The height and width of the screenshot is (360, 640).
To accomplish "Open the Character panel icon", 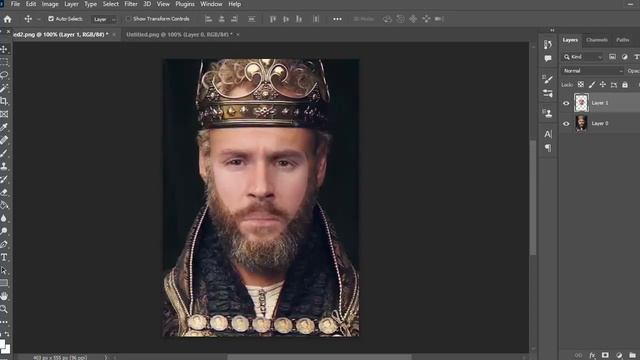I will tap(548, 134).
